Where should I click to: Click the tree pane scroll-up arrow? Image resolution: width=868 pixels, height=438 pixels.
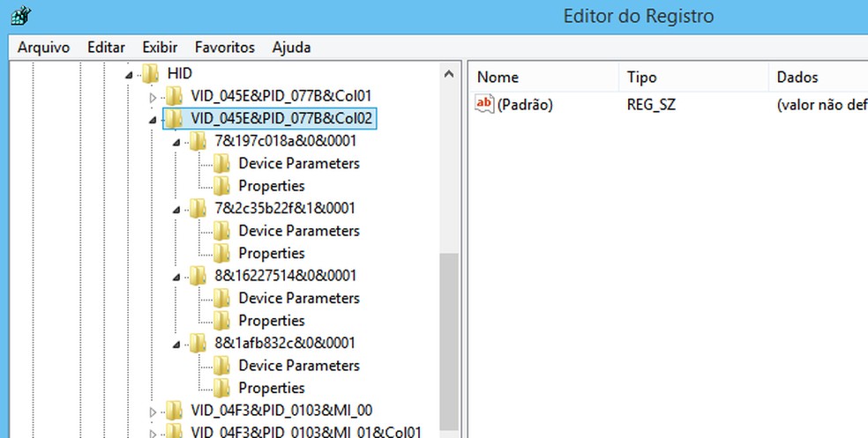[449, 74]
